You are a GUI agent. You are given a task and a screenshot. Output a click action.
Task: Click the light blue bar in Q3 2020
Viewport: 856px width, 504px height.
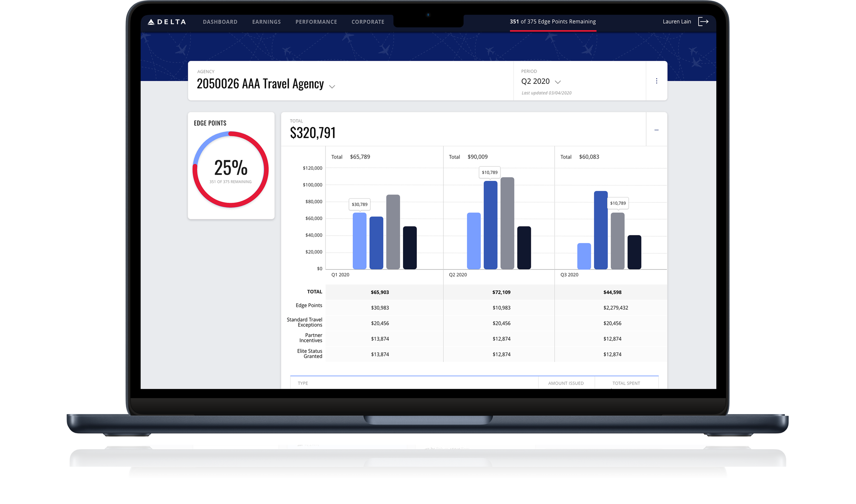pyautogui.click(x=584, y=256)
